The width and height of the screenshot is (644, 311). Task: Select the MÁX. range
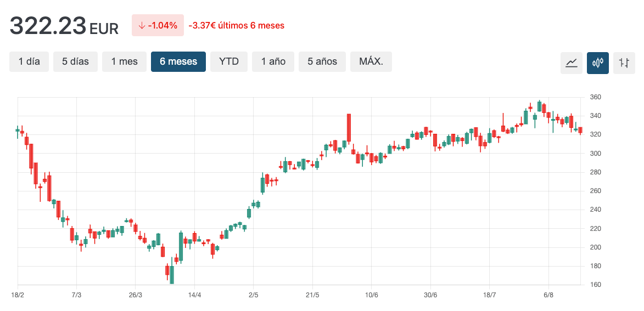coord(371,61)
